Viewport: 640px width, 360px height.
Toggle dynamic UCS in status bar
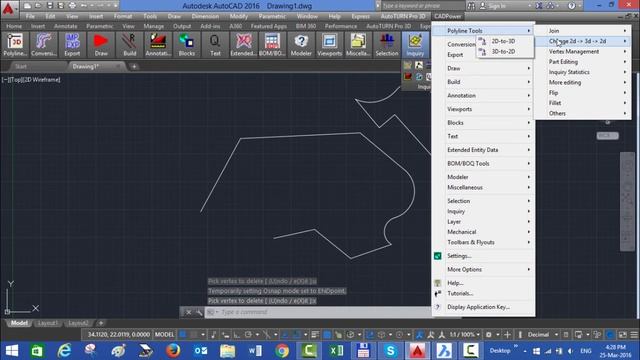pos(370,335)
